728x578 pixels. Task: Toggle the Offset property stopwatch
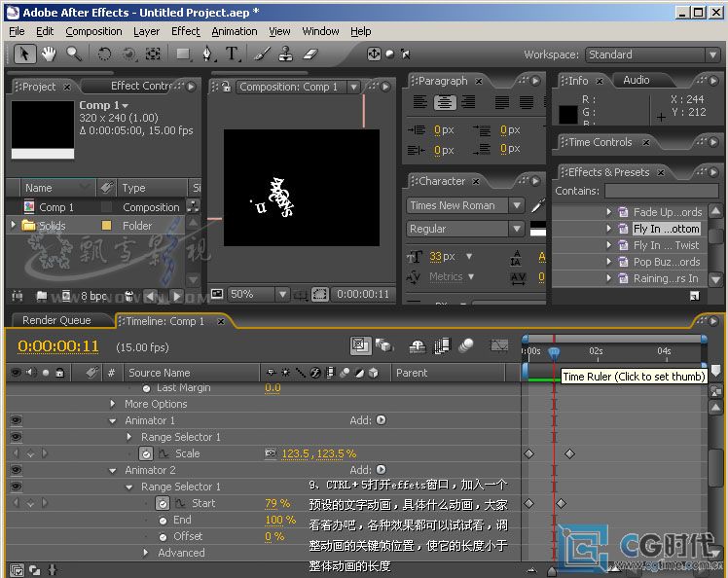pyautogui.click(x=163, y=537)
